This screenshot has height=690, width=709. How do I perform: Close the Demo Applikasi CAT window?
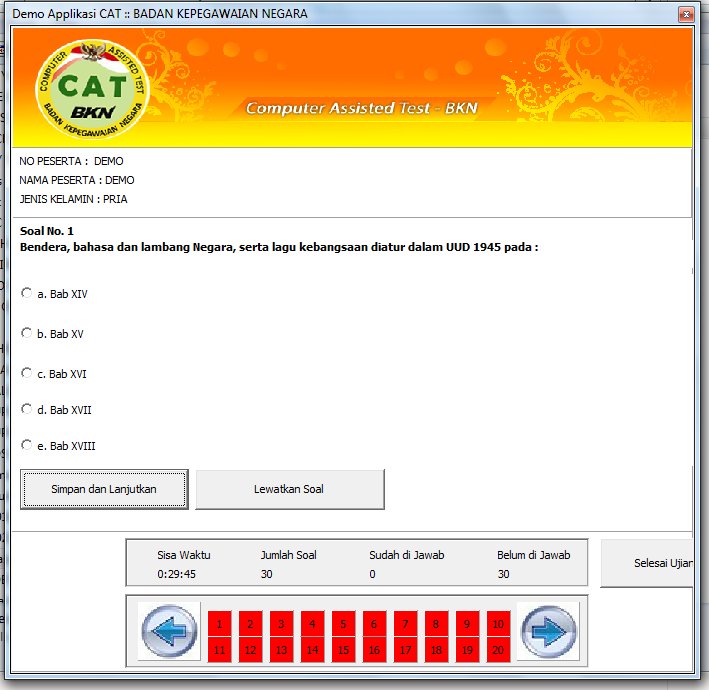pyautogui.click(x=686, y=15)
